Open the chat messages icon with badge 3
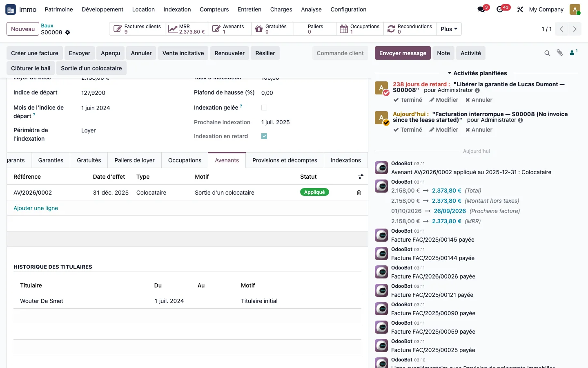The image size is (588, 368). click(482, 9)
